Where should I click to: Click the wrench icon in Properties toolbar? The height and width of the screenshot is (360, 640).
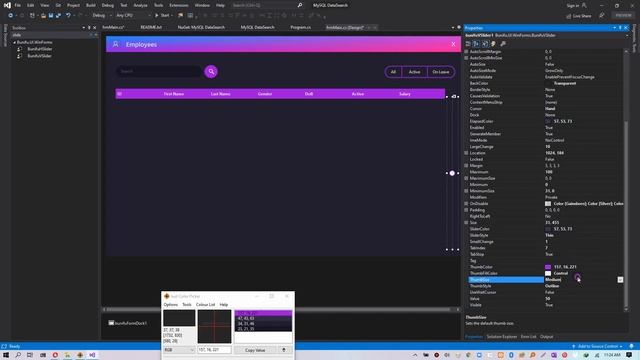click(x=503, y=44)
